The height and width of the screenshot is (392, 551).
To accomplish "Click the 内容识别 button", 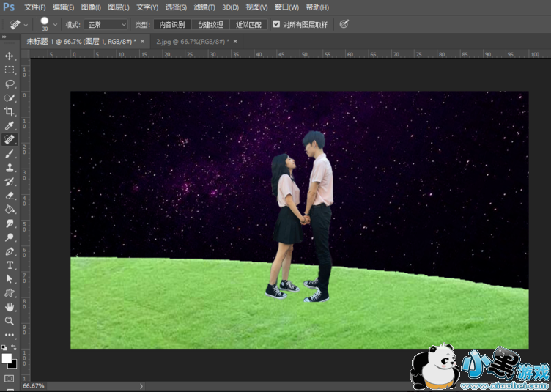I will (x=172, y=24).
